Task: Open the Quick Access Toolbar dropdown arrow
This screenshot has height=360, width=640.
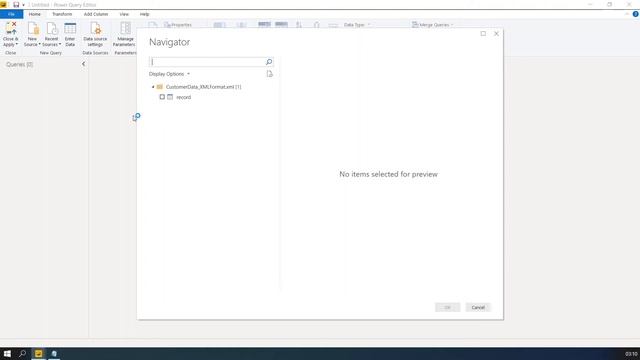Action: tap(23, 5)
